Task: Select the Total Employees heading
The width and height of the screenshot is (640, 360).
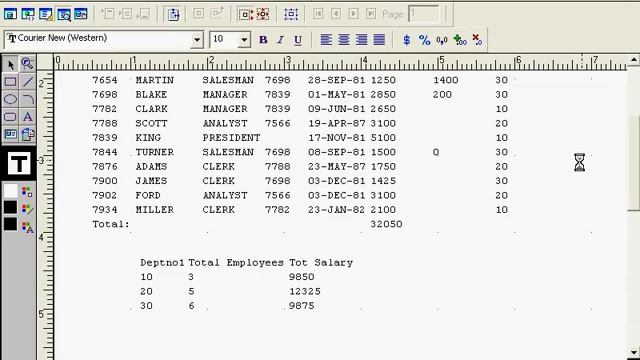Action: 236,262
